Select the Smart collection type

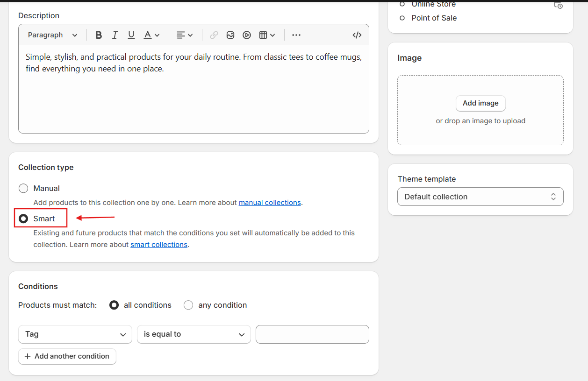point(23,219)
